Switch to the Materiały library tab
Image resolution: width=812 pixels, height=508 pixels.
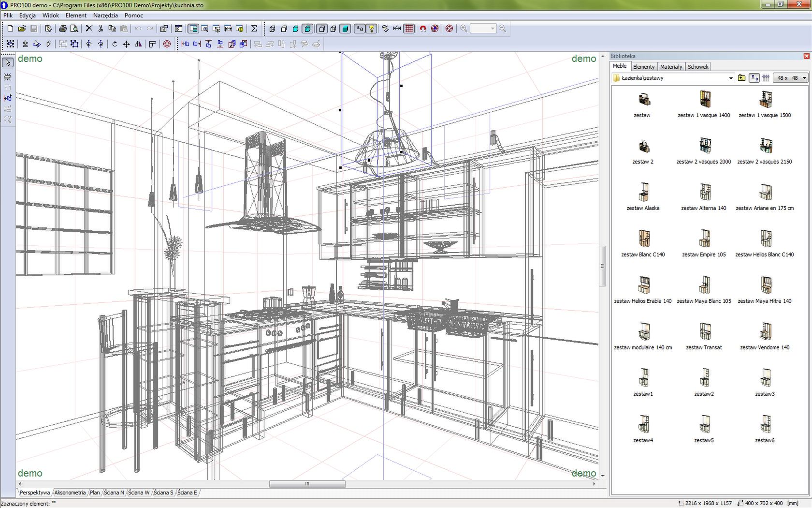coord(671,67)
